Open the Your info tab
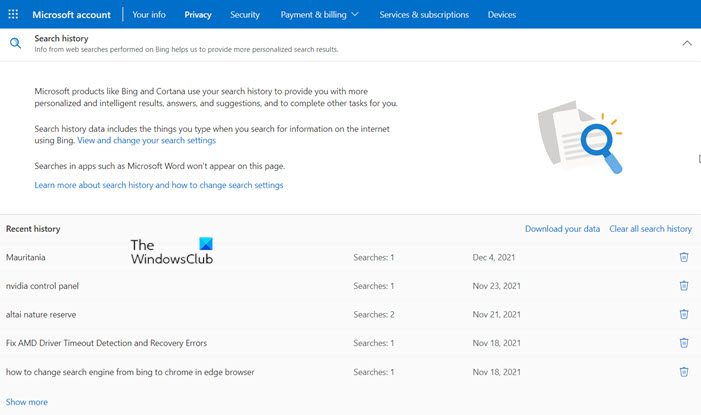This screenshot has height=415, width=701. coord(149,15)
